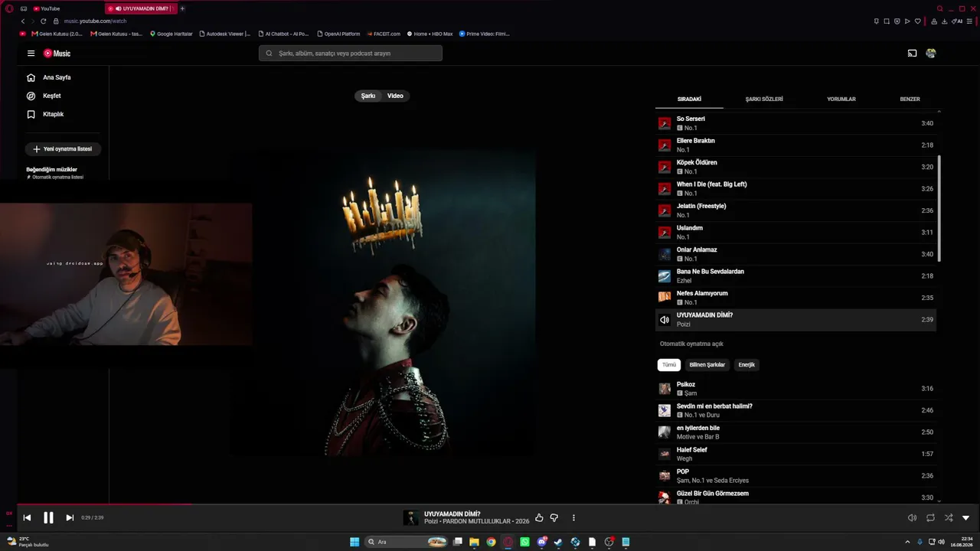Open the YouTube Music hamburger menu
The width and height of the screenshot is (980, 551).
(x=31, y=54)
